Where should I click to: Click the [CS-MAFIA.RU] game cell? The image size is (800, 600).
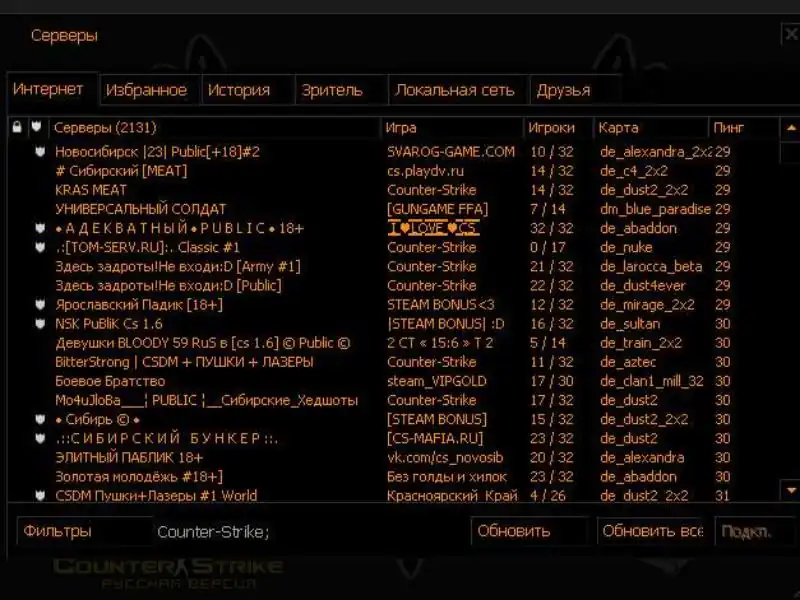pos(435,438)
